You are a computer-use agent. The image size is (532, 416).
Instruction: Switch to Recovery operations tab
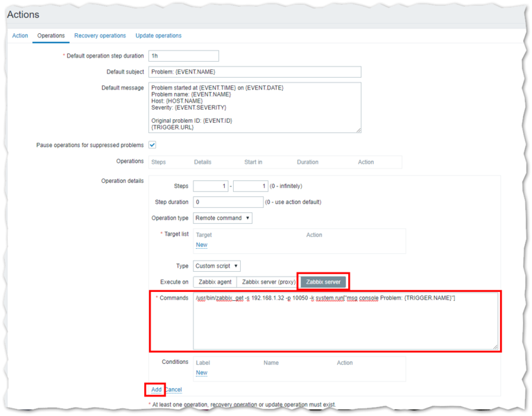(100, 35)
